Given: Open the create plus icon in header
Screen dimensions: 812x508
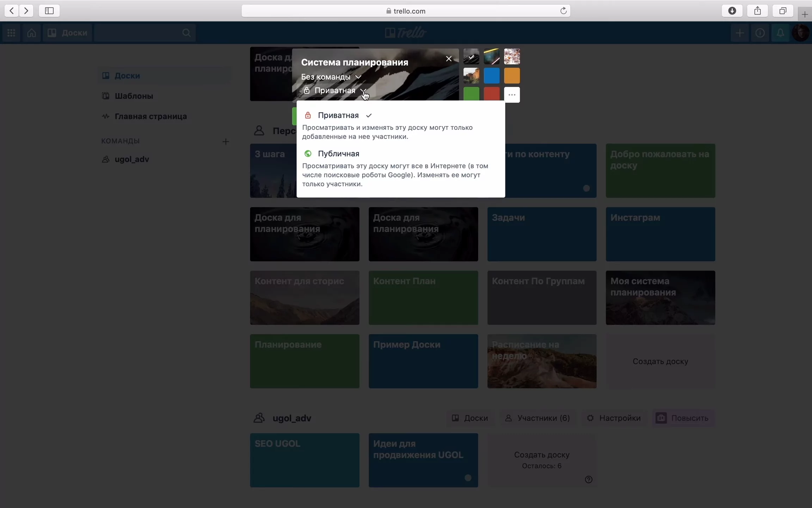Looking at the screenshot, I should pyautogui.click(x=740, y=33).
